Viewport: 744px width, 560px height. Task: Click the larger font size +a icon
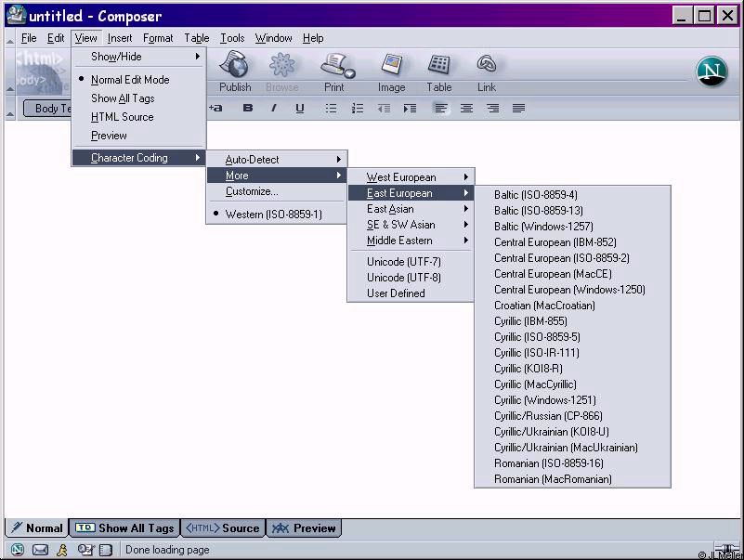point(215,109)
